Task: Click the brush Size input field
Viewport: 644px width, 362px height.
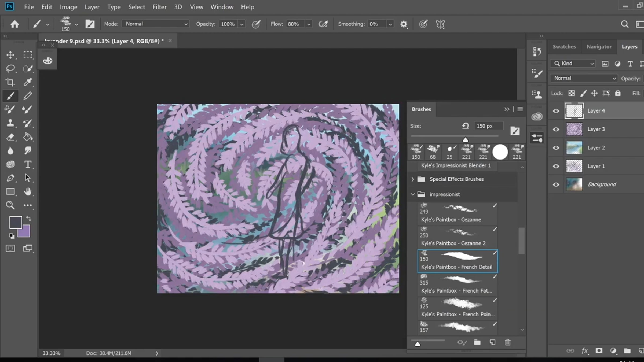Action: click(x=488, y=126)
